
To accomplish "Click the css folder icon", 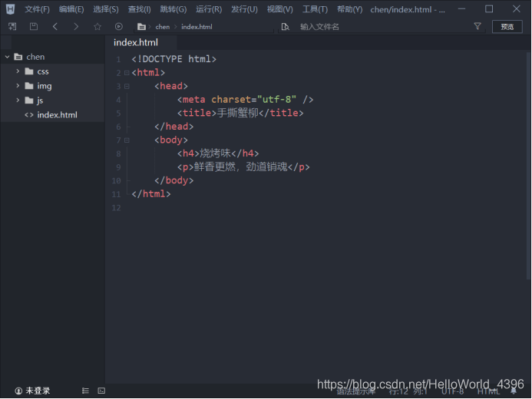I will coord(29,71).
